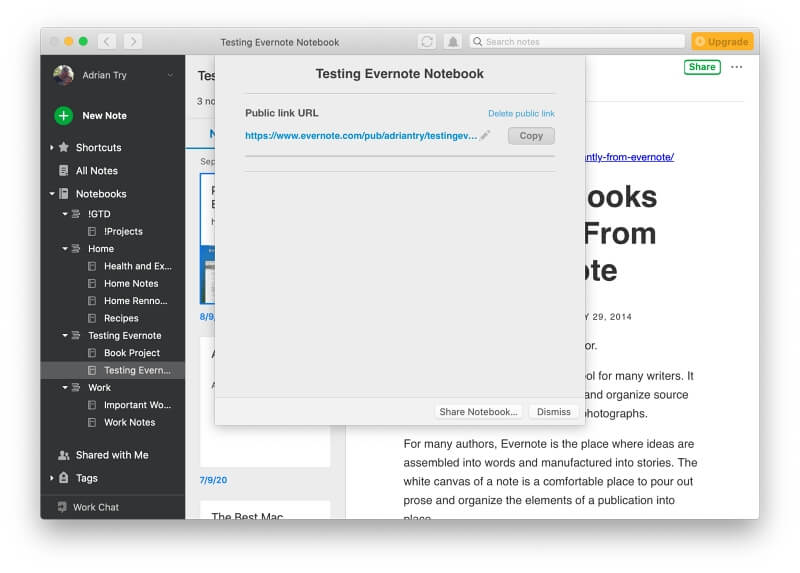Open the account dropdown next to Adrian Try
Image resolution: width=800 pixels, height=573 pixels.
[x=170, y=76]
